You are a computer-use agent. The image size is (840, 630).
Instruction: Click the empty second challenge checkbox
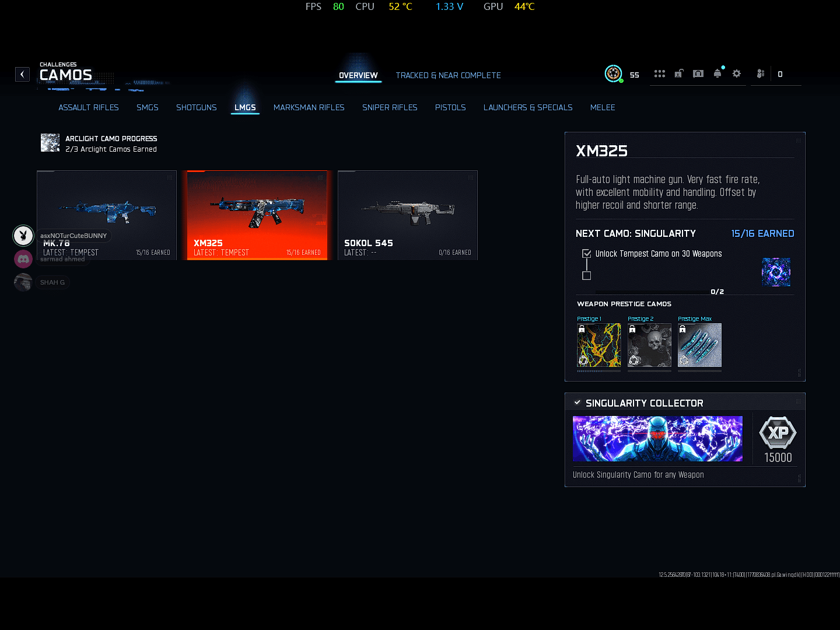[587, 276]
